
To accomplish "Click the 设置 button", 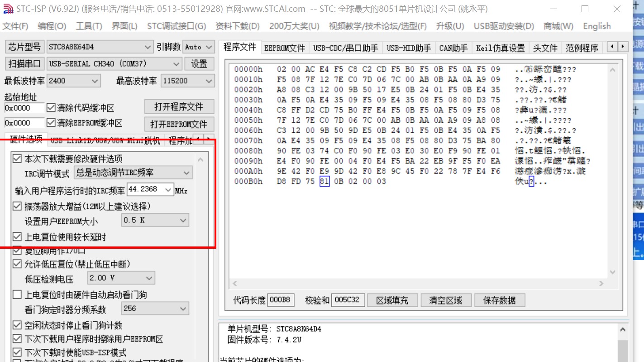I will point(199,63).
